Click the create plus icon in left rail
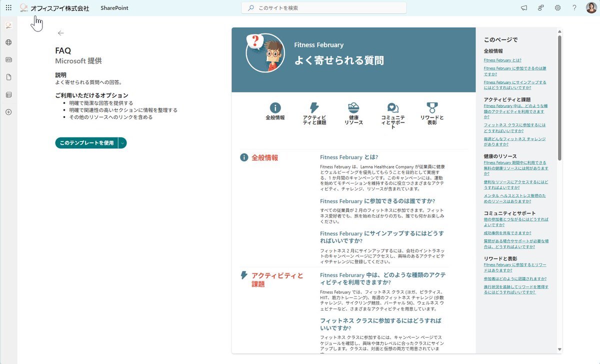Viewport: 600px width, 364px height. [x=8, y=112]
